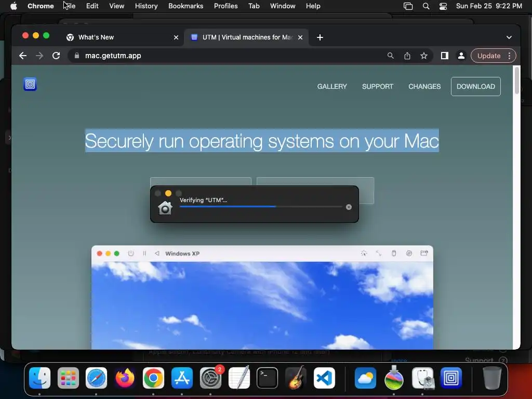This screenshot has width=532, height=399.
Task: Open Control Center in menu bar
Action: (443, 6)
